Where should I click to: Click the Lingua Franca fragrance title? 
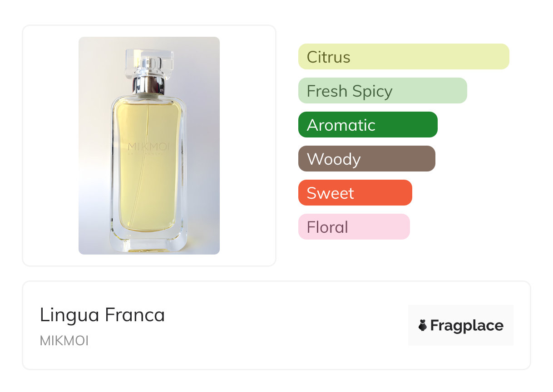click(102, 315)
